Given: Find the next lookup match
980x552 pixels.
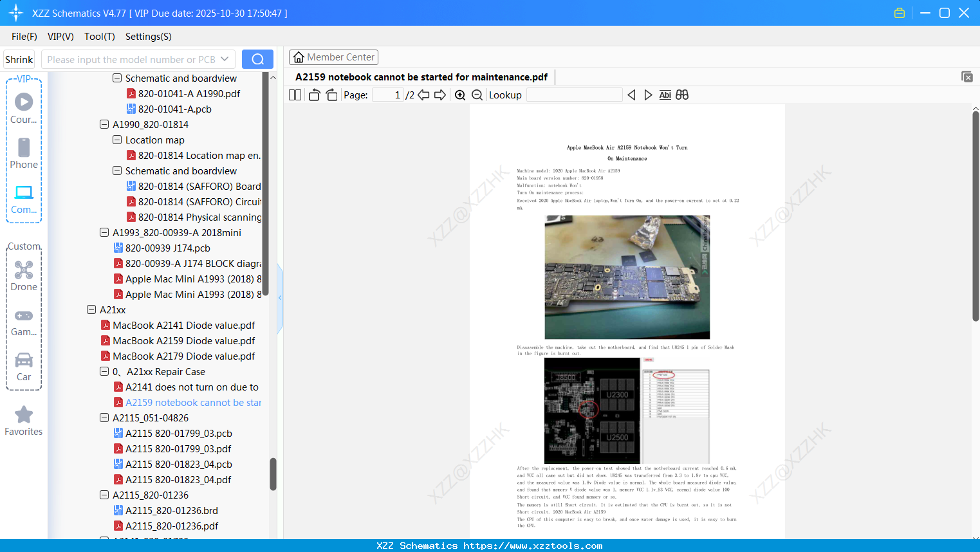Looking at the screenshot, I should pyautogui.click(x=648, y=95).
